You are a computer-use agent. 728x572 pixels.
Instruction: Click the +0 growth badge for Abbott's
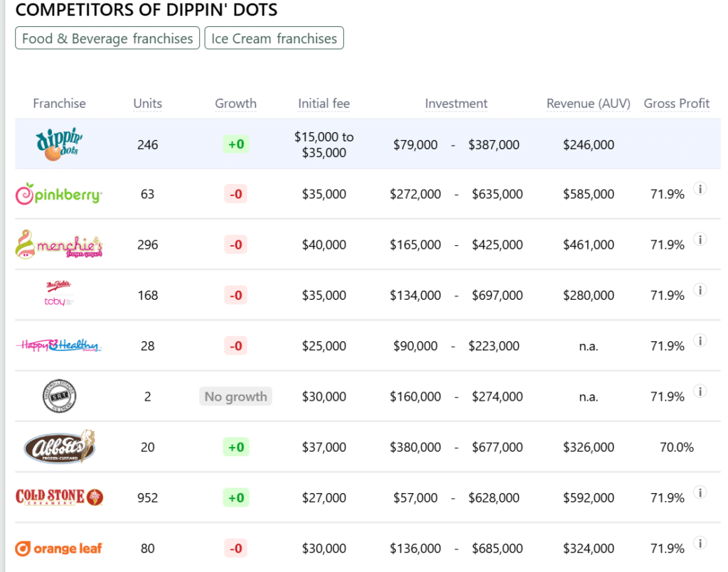pyautogui.click(x=236, y=447)
